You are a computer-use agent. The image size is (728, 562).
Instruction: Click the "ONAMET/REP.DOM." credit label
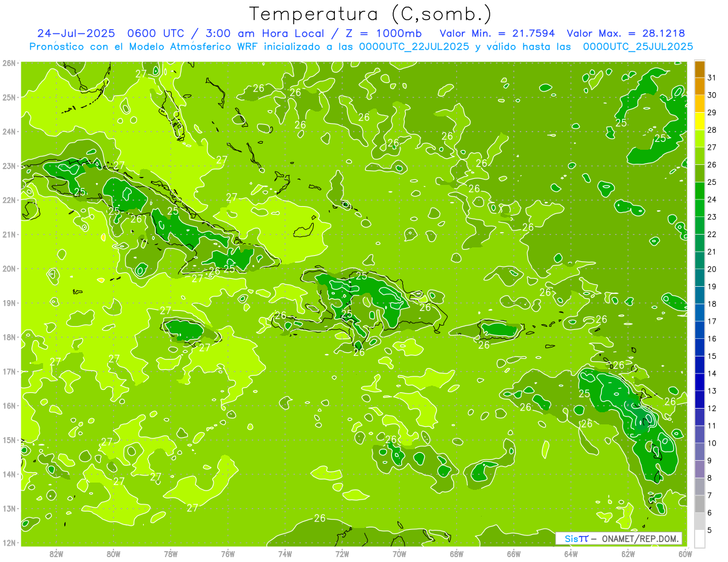641,539
